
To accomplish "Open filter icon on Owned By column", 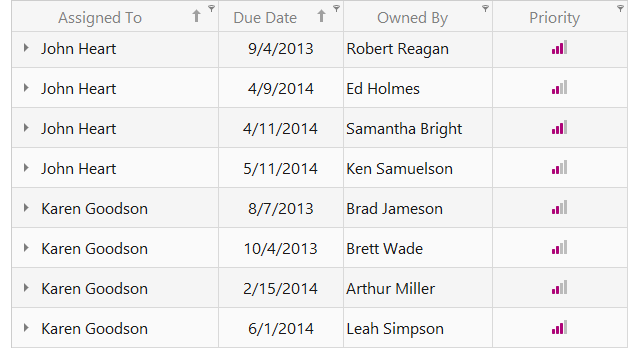I will 485,9.
